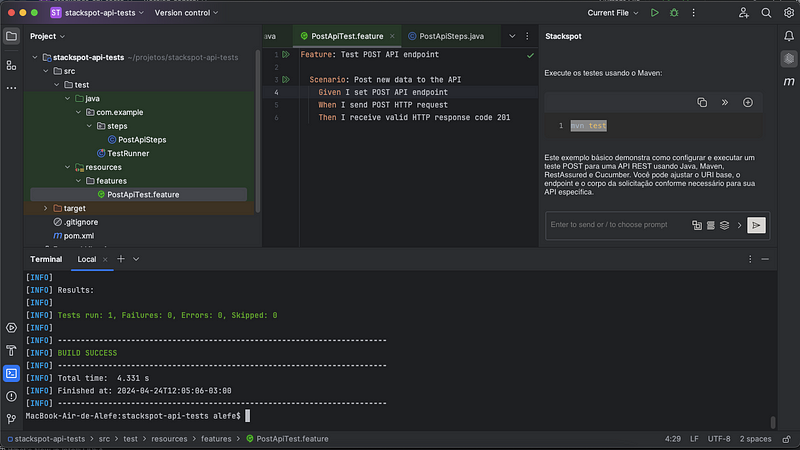Open the Maven tool window icon
The width and height of the screenshot is (800, 450).
[x=789, y=82]
